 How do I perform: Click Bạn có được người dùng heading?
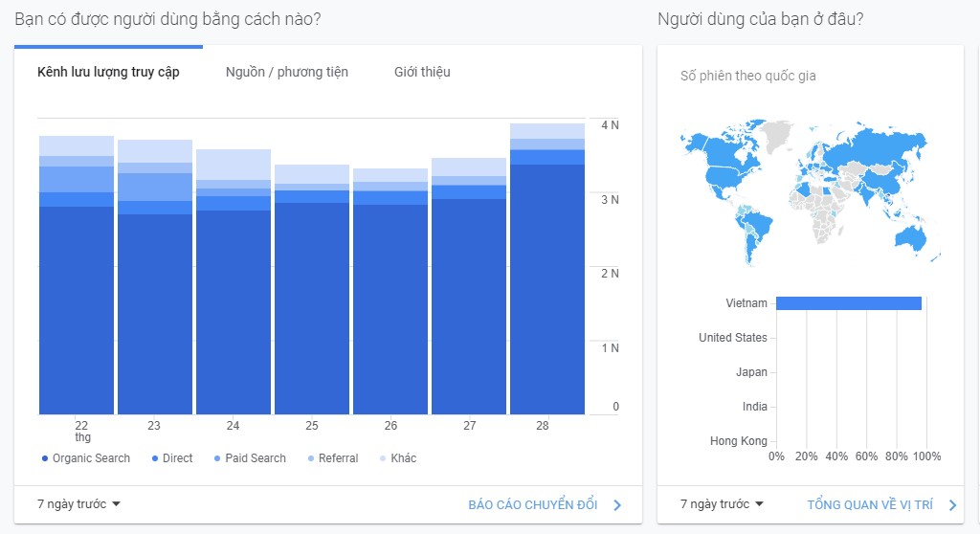tap(167, 19)
